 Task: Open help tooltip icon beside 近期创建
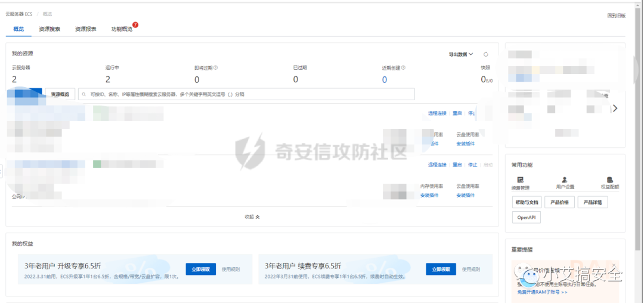[403, 68]
